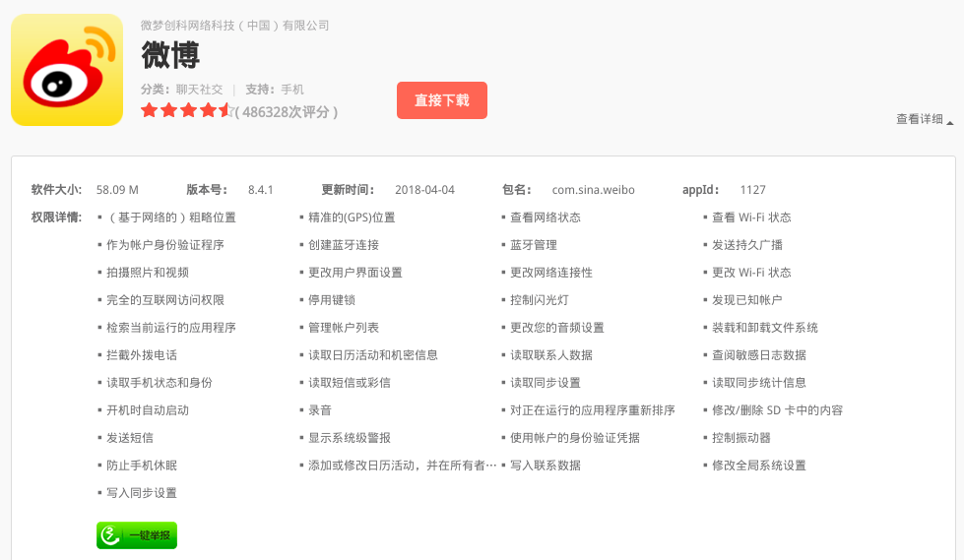964x560 pixels.
Task: Click the 486328次评分 rating count
Action: (x=287, y=112)
